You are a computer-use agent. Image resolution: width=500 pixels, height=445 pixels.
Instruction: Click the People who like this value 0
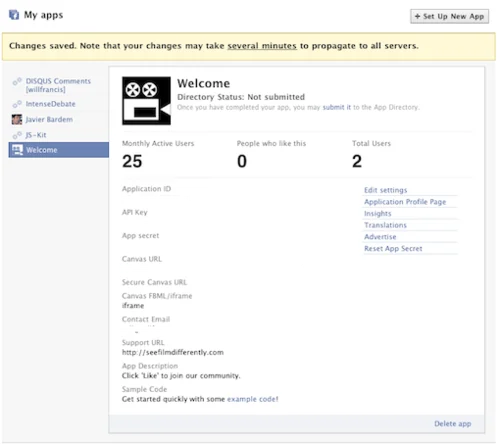click(x=242, y=161)
